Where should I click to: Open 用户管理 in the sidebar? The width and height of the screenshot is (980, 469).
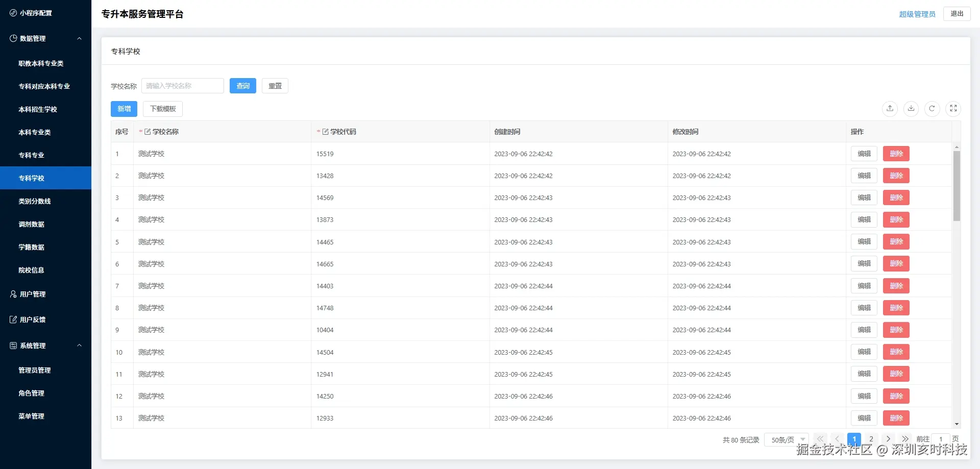[45, 294]
